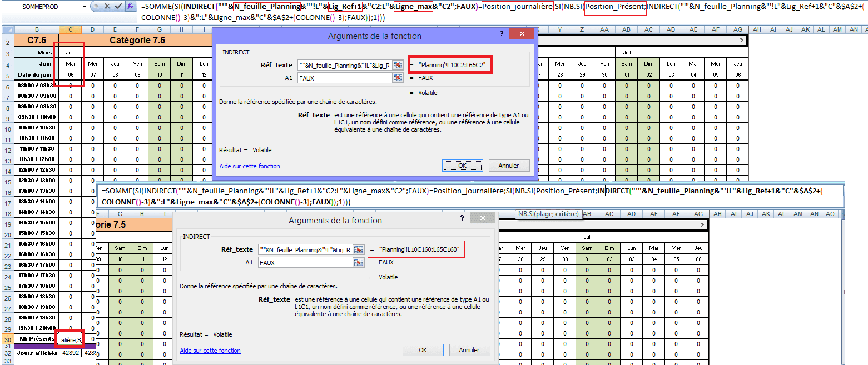Collapse dialog icon beside A1 in upper dialog

point(398,78)
